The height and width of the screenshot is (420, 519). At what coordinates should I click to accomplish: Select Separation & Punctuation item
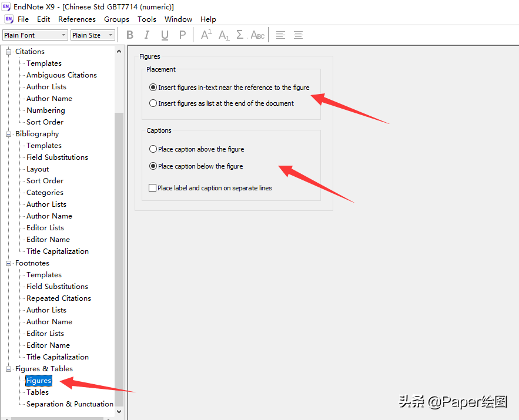click(x=70, y=404)
